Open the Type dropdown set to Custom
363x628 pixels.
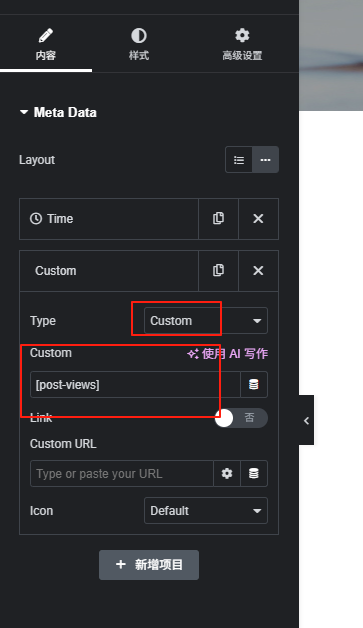[x=206, y=320]
